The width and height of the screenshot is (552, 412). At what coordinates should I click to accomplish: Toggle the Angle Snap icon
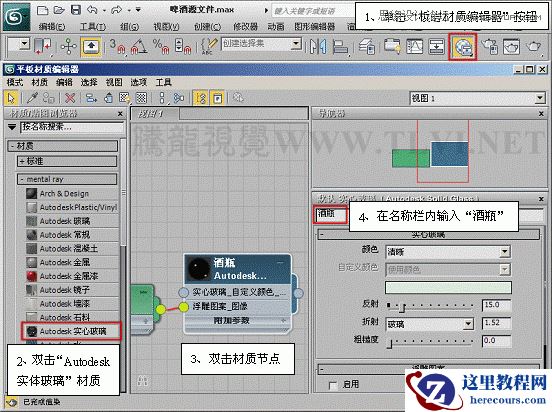(139, 46)
